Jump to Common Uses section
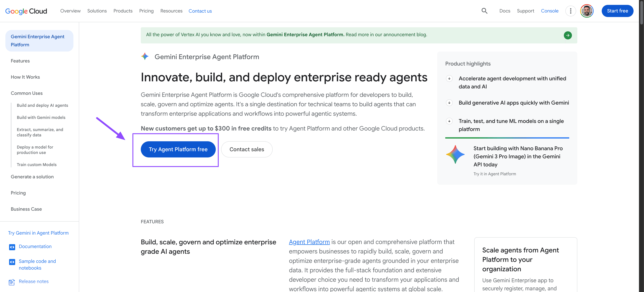 [x=27, y=93]
